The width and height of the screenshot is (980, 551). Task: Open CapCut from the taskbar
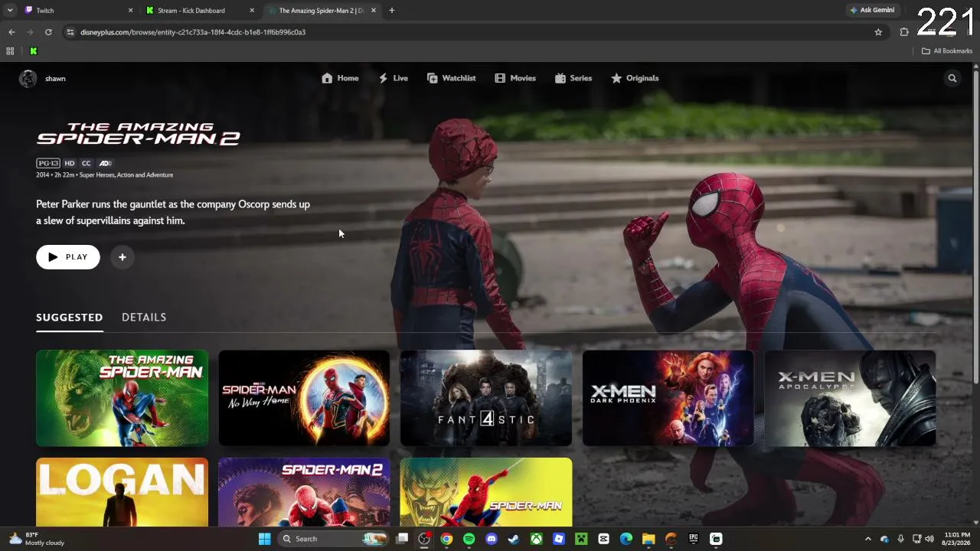click(x=604, y=539)
